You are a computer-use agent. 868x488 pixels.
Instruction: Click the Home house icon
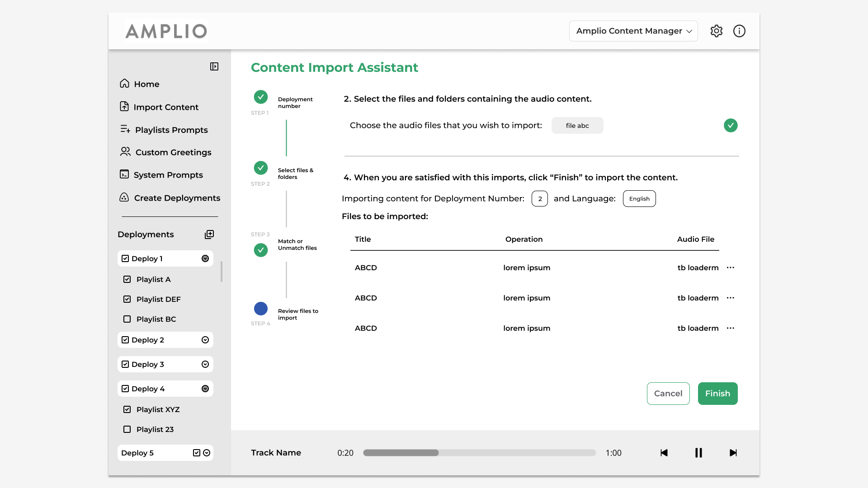point(124,84)
